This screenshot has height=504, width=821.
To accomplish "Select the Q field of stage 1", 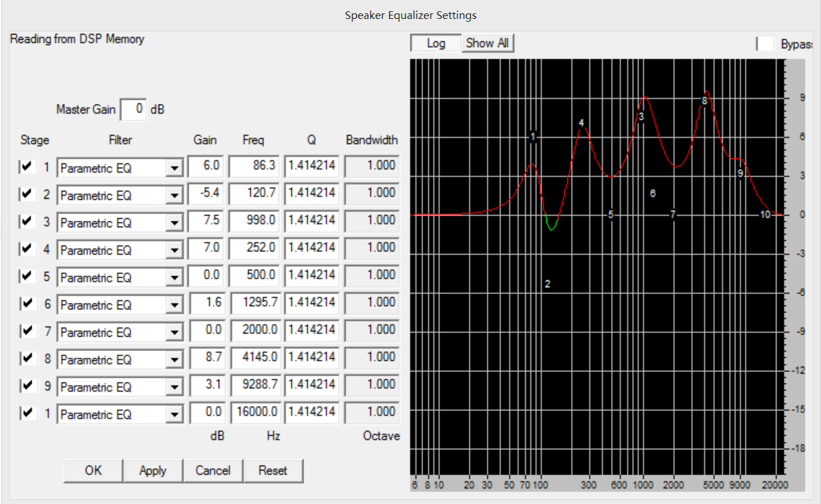I will tap(311, 167).
